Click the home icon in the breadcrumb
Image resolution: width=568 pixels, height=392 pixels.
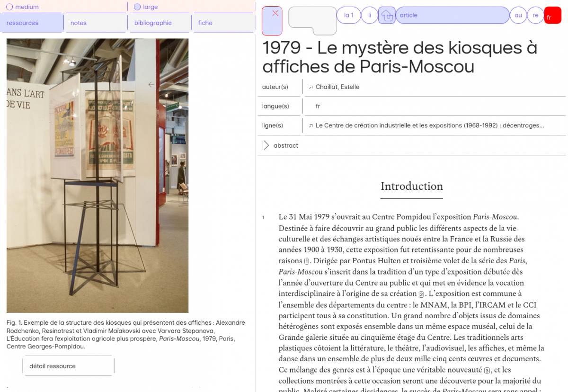387,16
